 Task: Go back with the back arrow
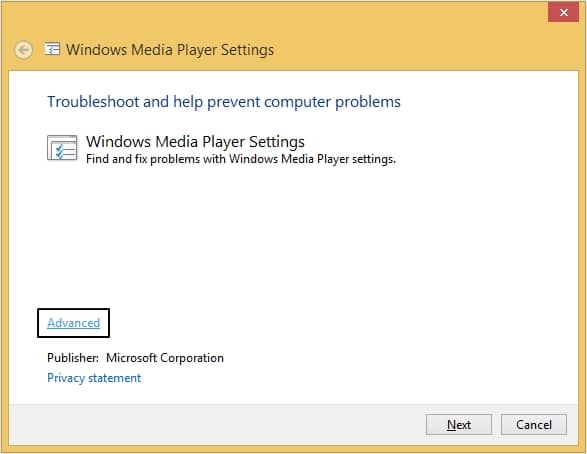[24, 50]
